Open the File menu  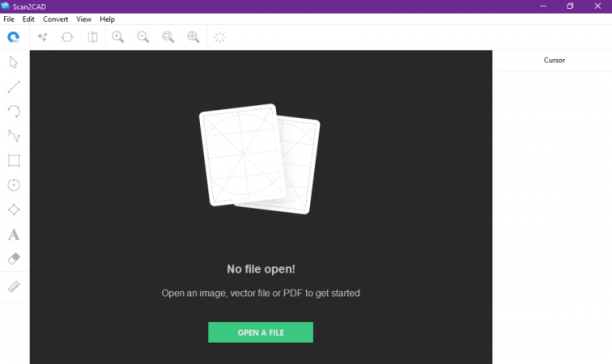(9, 19)
